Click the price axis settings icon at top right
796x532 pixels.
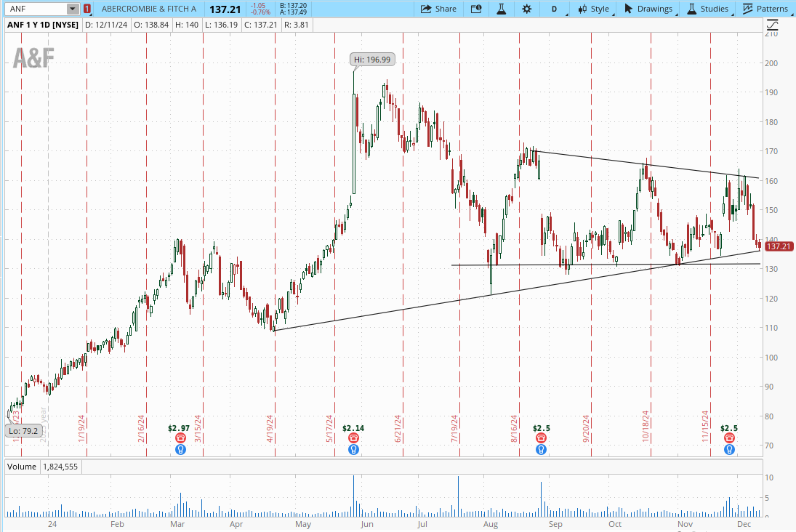point(772,24)
